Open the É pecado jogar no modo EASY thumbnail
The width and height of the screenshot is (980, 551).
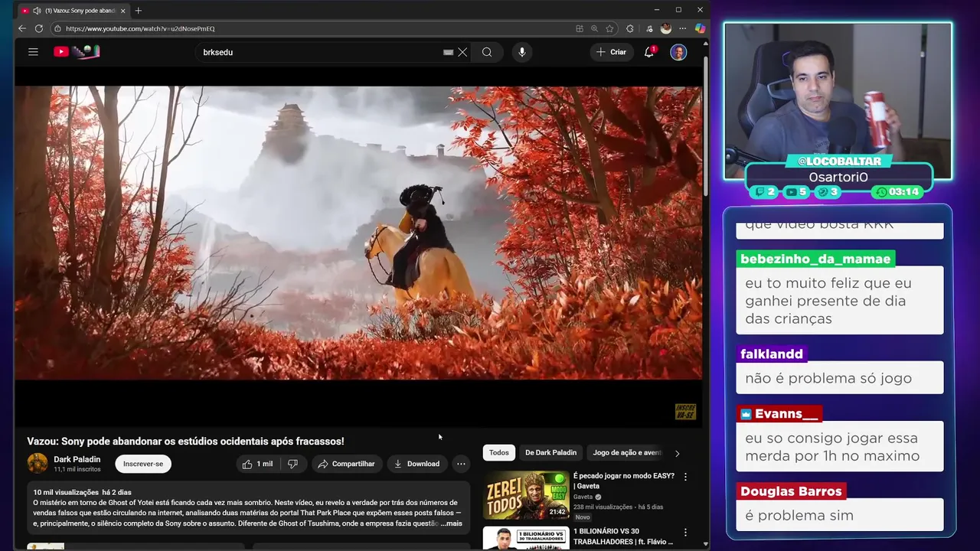pos(526,495)
